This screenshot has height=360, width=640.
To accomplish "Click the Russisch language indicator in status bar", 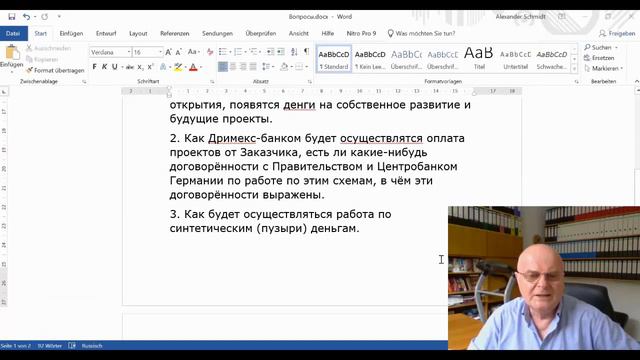I will pos(92,346).
